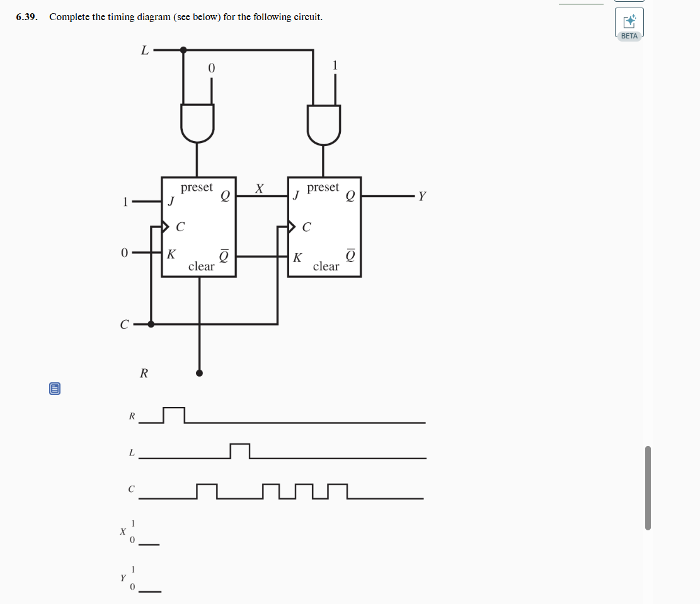Click the R waveform row label
The image size is (700, 604).
132,416
